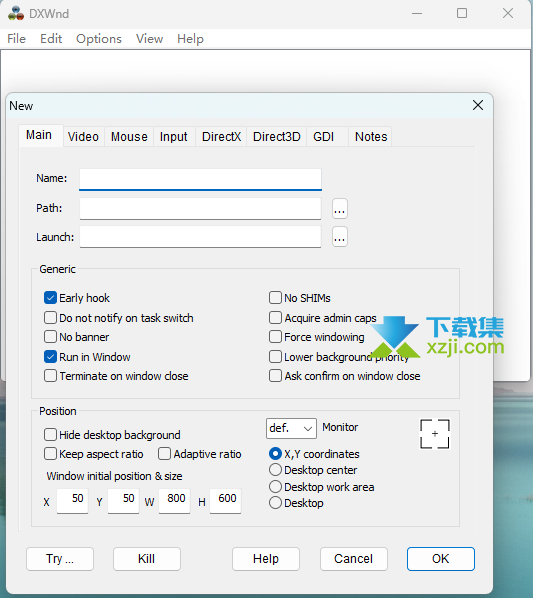Click the H height field showing 600
The width and height of the screenshot is (533, 598).
click(x=225, y=501)
